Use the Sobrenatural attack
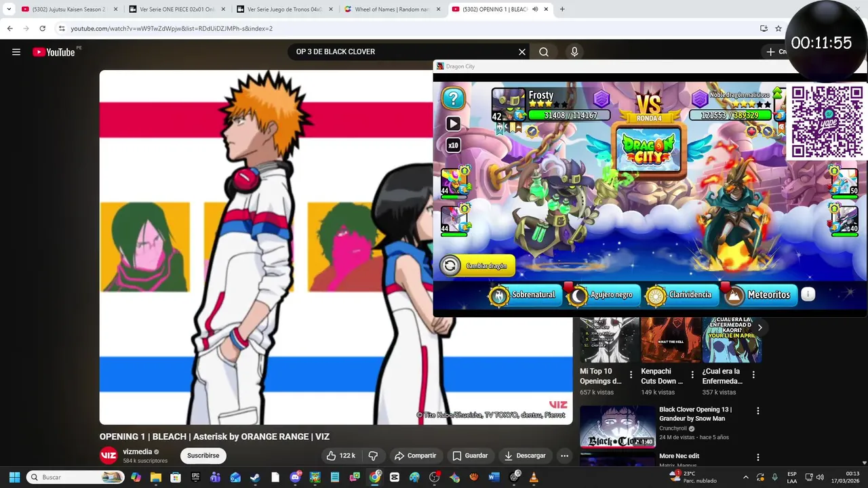Screen dimensions: 868x488 [524, 295]
